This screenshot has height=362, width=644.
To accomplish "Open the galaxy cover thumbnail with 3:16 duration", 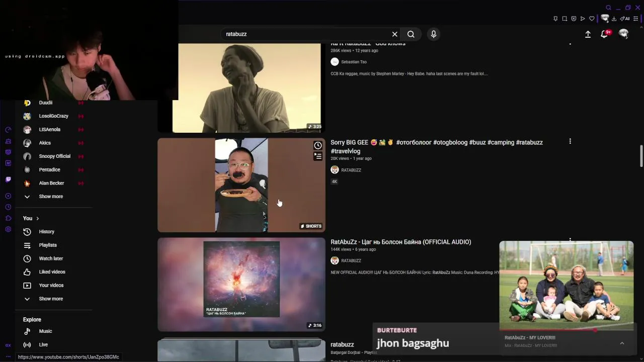I will click(242, 285).
